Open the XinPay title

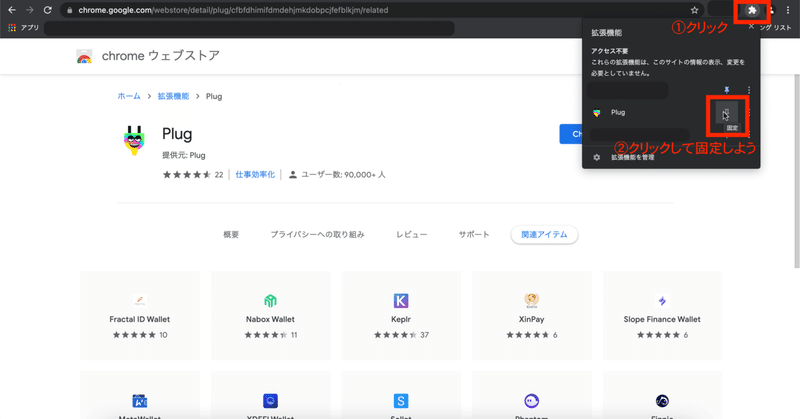(x=532, y=319)
